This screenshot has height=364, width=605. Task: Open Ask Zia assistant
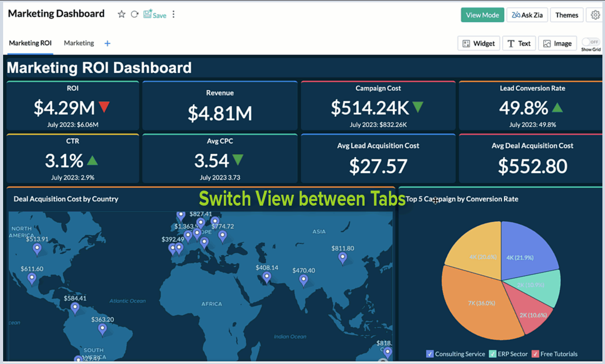527,15
